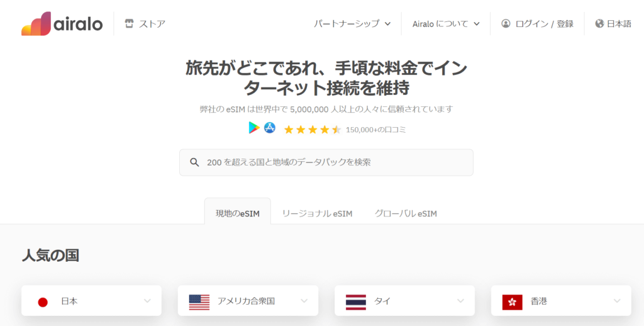Open the 香港 country card
644x326 pixels.
coord(561,301)
